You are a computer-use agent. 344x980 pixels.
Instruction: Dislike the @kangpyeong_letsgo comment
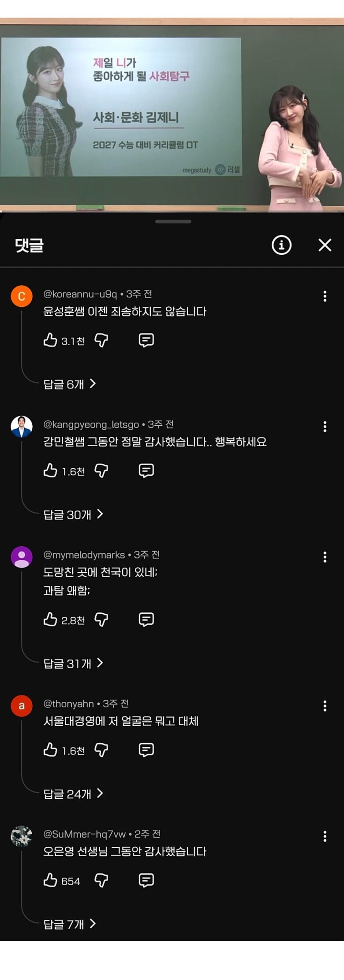(101, 470)
